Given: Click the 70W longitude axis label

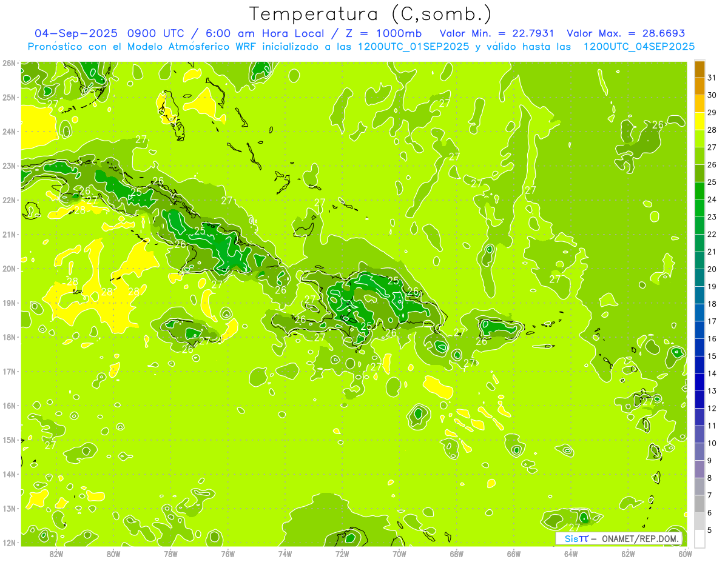Looking at the screenshot, I should 399,554.
